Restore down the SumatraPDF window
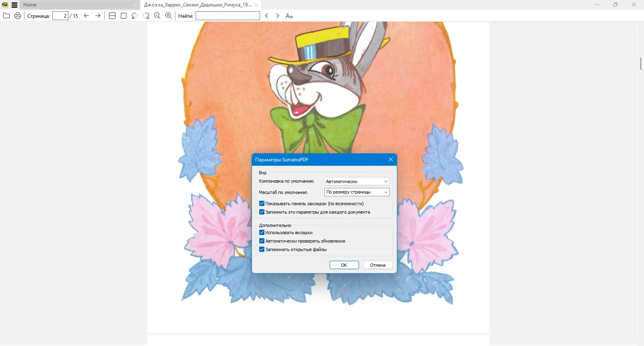The width and height of the screenshot is (644, 346). pyautogui.click(x=615, y=5)
